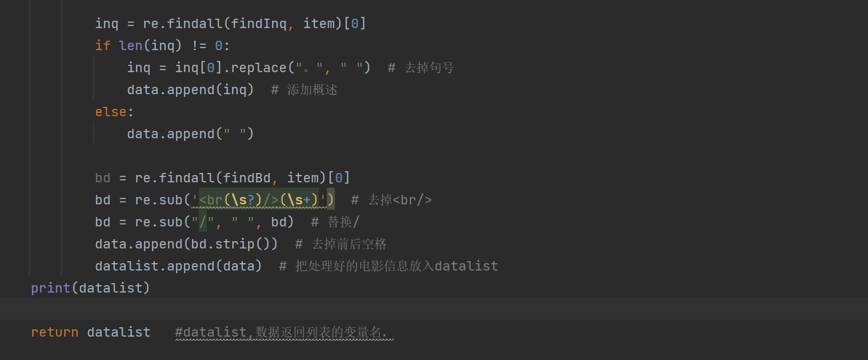Click the comment '# 替换/'
The width and height of the screenshot is (868, 360).
click(335, 222)
